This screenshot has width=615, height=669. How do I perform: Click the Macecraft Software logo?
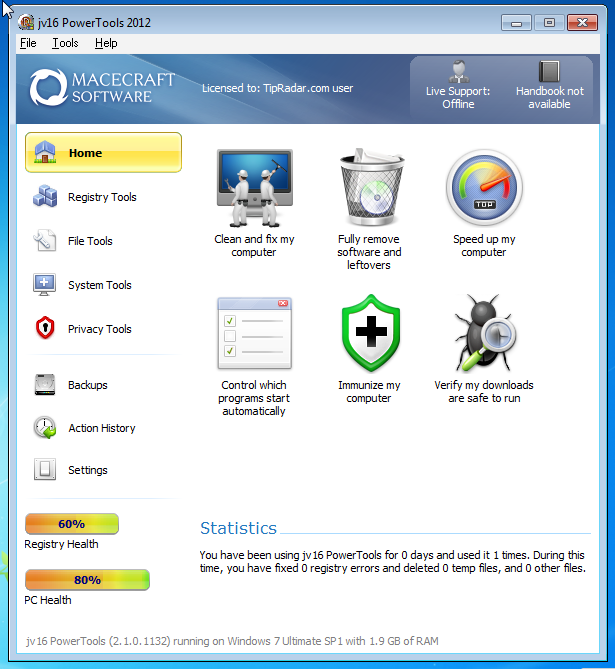click(x=102, y=88)
